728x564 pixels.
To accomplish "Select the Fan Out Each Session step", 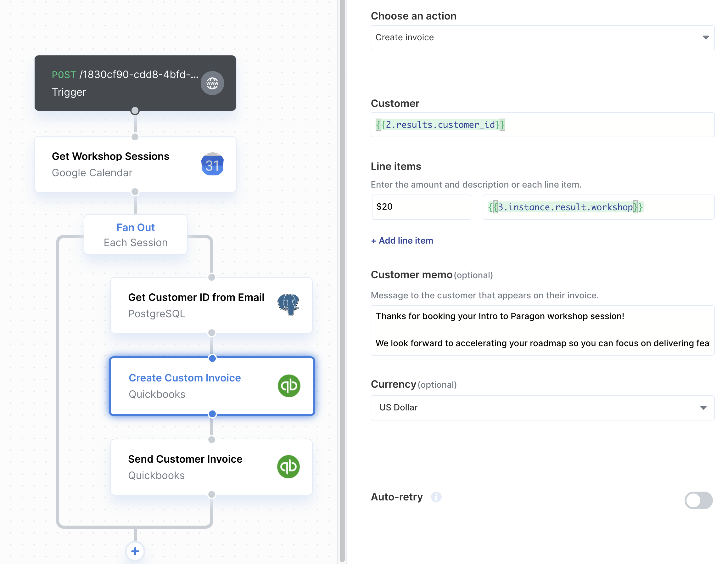I will pos(135,235).
